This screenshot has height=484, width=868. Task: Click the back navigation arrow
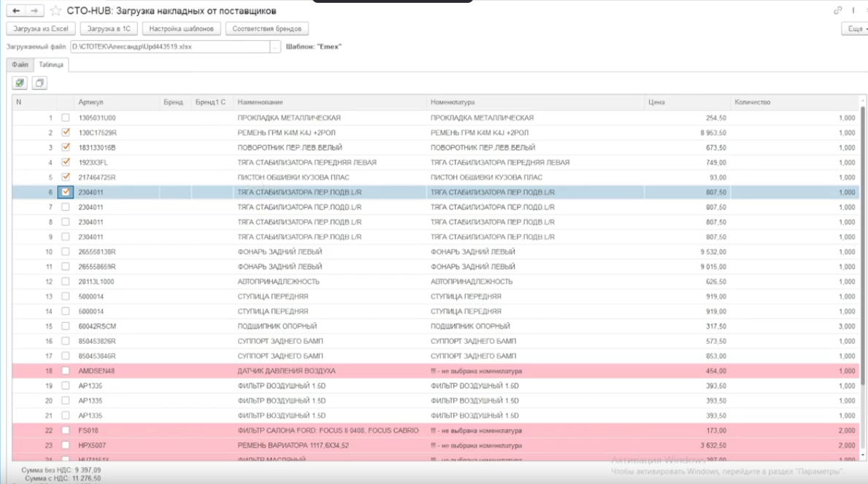(16, 10)
